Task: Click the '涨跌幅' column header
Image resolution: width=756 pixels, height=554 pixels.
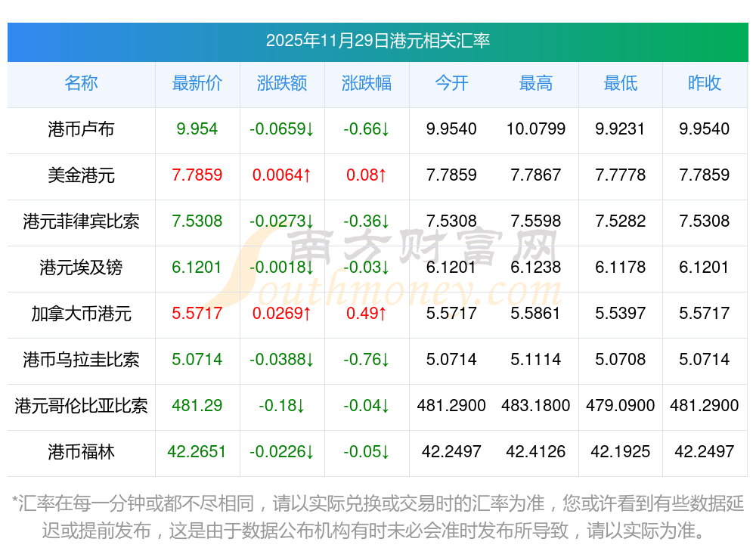Action: click(x=367, y=83)
